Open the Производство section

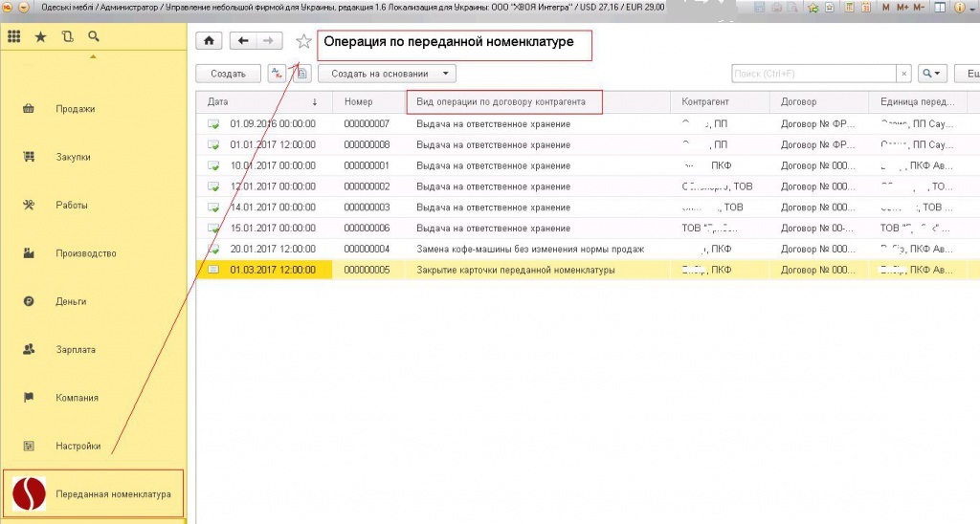click(85, 253)
